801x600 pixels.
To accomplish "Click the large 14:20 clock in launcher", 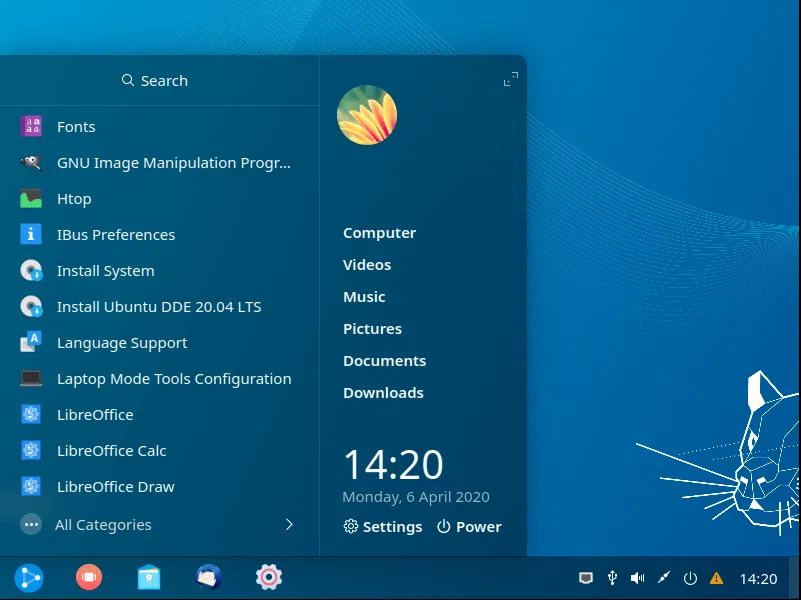I will 393,464.
